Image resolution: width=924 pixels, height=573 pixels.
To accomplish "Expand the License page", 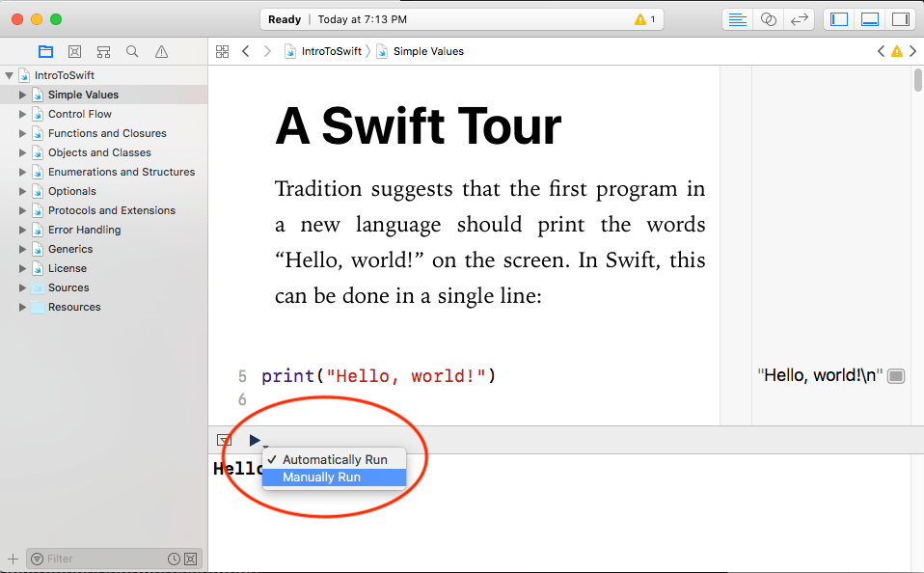I will (x=22, y=268).
